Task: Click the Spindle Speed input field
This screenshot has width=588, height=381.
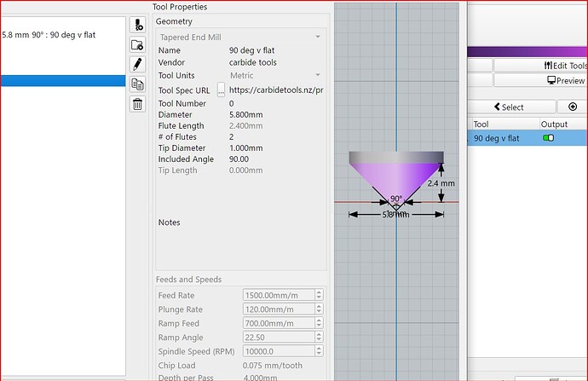Action: pos(279,351)
